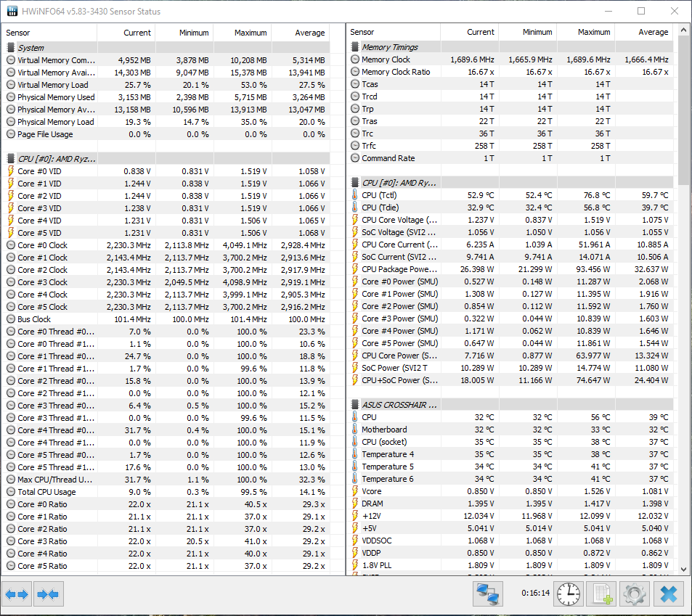Click the HWiNFO64 title bar app icon
Viewport: 692px width, 616px height.
click(x=12, y=11)
